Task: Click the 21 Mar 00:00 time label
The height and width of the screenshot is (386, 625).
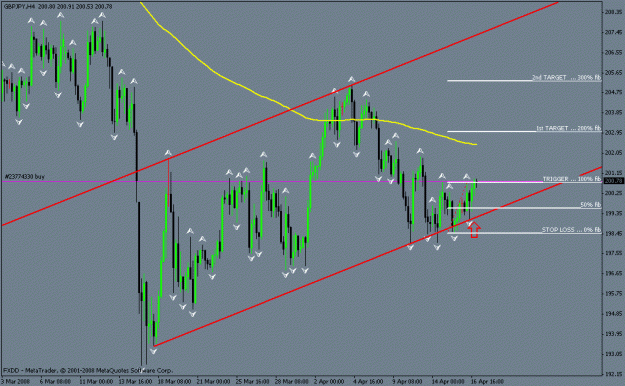Action: (213, 382)
